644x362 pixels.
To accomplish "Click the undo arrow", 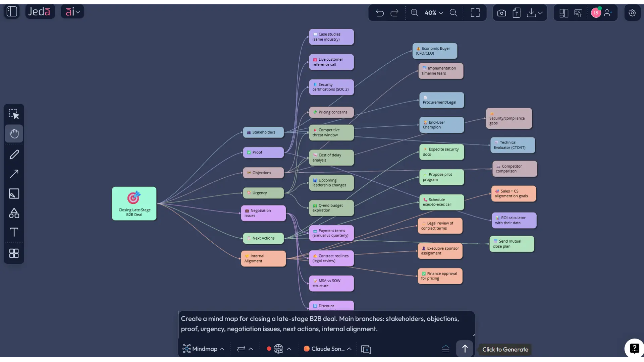I will [380, 13].
